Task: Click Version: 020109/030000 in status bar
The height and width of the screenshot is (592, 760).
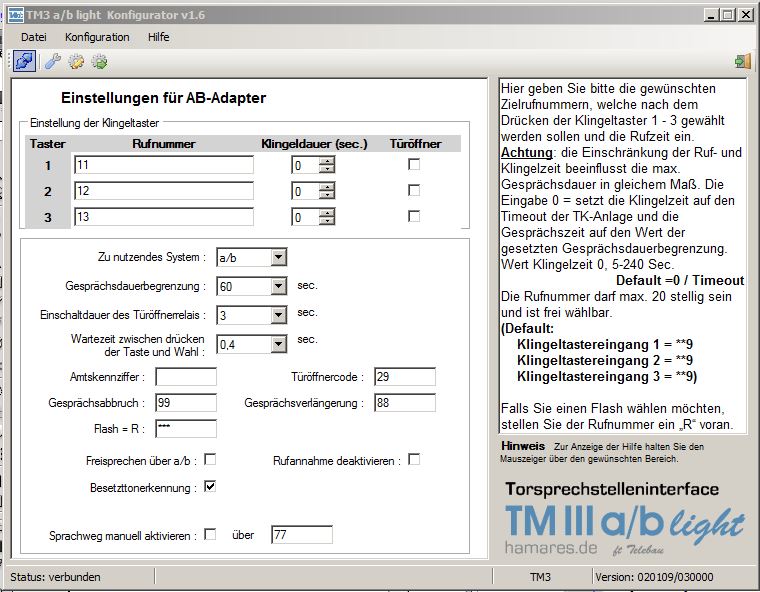Action: [x=654, y=577]
